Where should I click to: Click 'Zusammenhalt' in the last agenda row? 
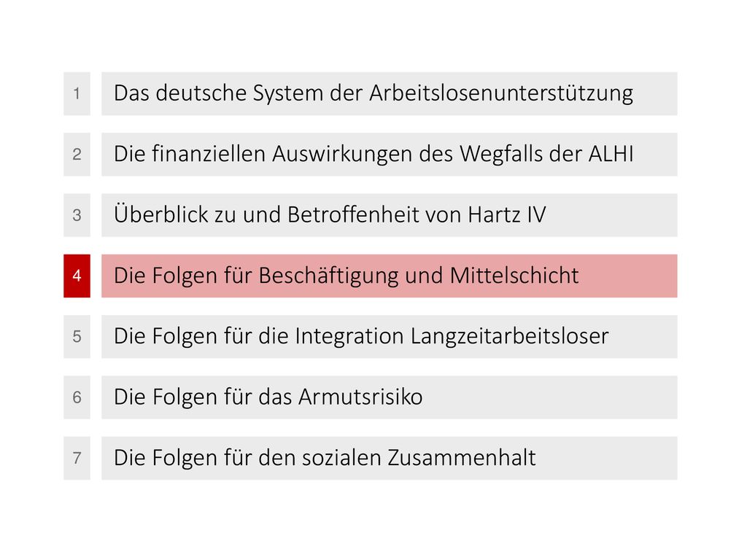462,458
